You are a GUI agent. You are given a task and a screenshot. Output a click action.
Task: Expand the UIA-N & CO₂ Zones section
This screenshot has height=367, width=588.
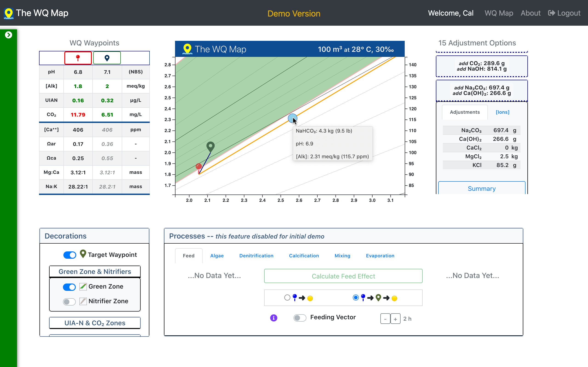coord(95,323)
